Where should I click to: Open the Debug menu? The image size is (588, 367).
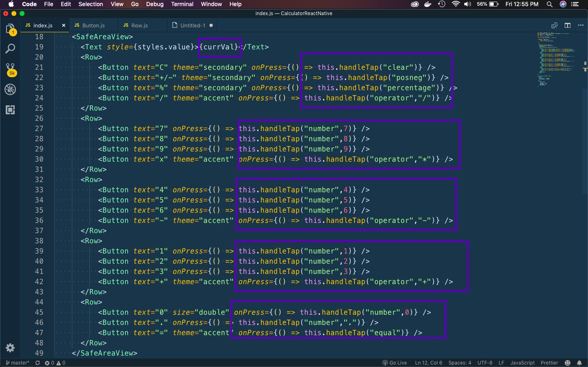tap(155, 4)
